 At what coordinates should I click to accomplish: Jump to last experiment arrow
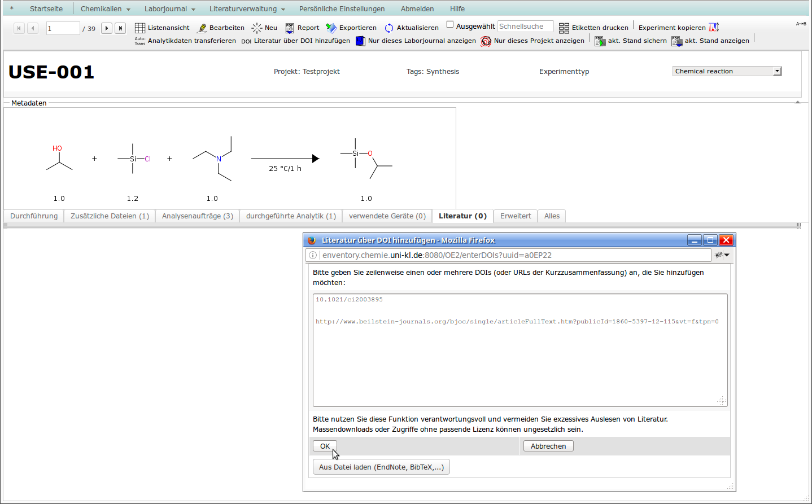pos(120,28)
